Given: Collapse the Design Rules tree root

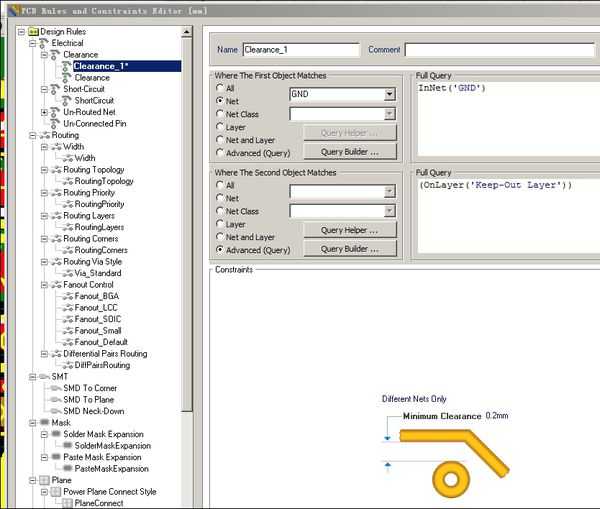Looking at the screenshot, I should pyautogui.click(x=21, y=32).
